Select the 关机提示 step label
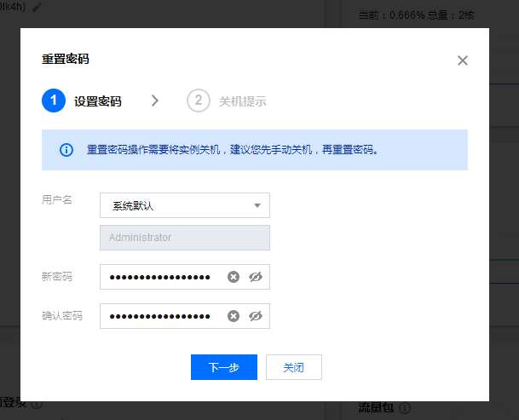 [242, 101]
